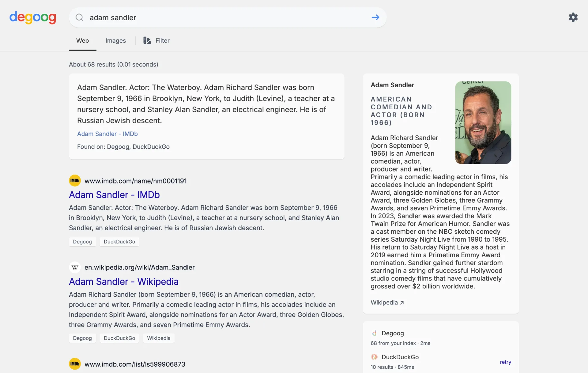Click the www.imdb.com/list/ls599906873 URL
Viewport: 588px width, 373px height.
(135, 364)
